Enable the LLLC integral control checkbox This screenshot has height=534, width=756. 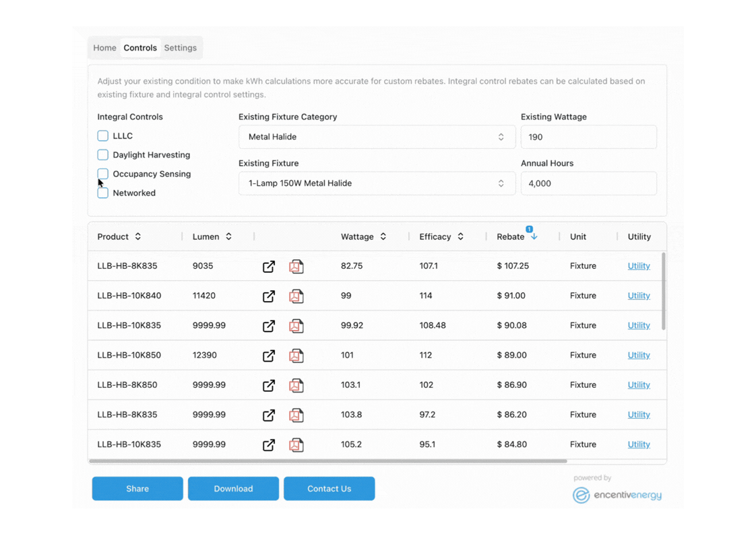point(102,135)
